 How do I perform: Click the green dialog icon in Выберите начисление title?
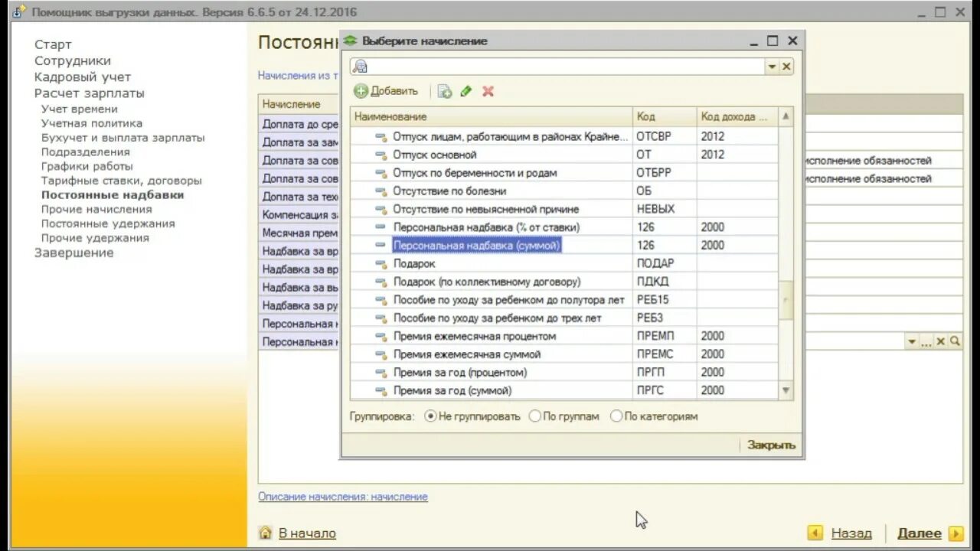coord(351,41)
